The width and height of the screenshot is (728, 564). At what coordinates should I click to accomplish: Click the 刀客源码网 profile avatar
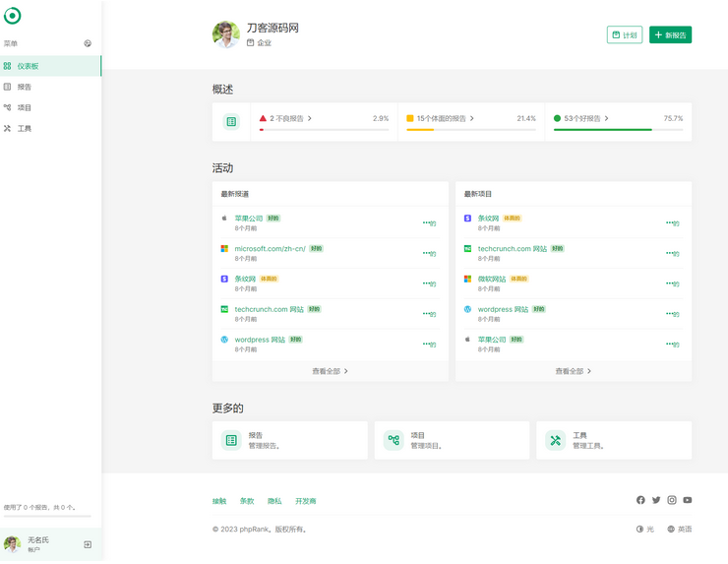pyautogui.click(x=225, y=34)
